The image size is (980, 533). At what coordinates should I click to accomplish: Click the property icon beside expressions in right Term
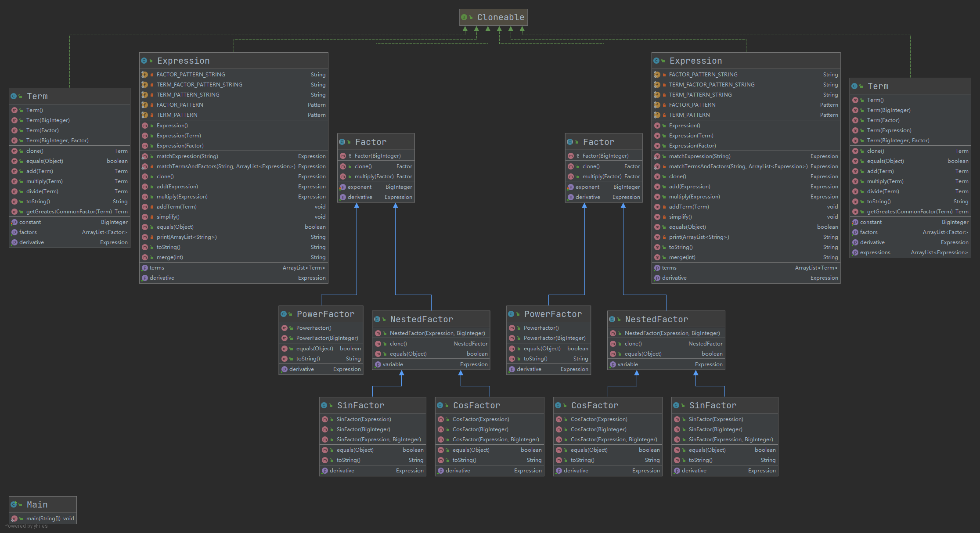[x=855, y=252]
